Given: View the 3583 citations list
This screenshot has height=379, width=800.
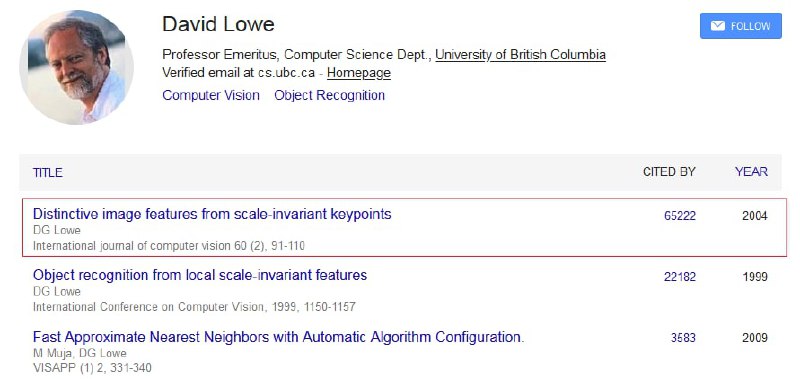Looking at the screenshot, I should pyautogui.click(x=683, y=338).
